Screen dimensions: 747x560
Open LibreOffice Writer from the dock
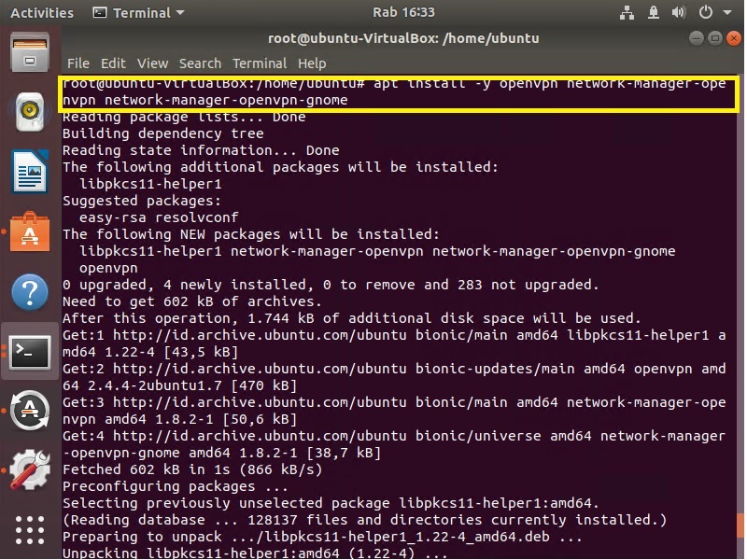[30, 171]
